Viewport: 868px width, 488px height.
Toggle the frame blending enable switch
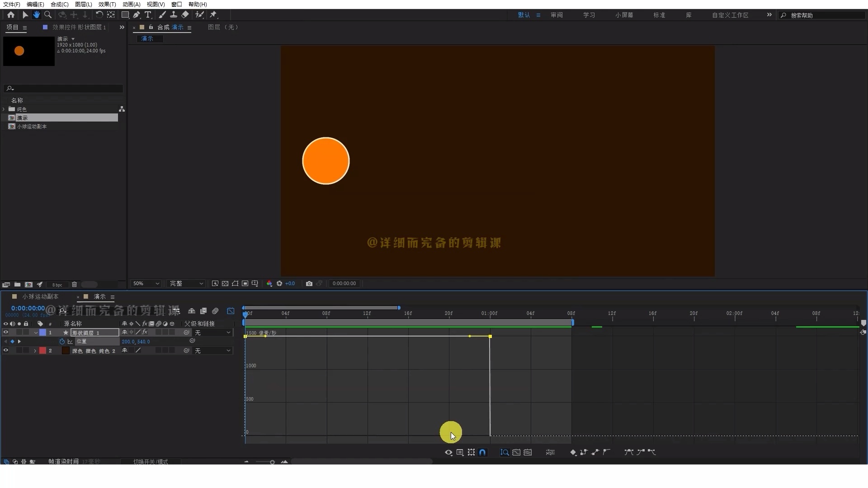[x=203, y=311]
